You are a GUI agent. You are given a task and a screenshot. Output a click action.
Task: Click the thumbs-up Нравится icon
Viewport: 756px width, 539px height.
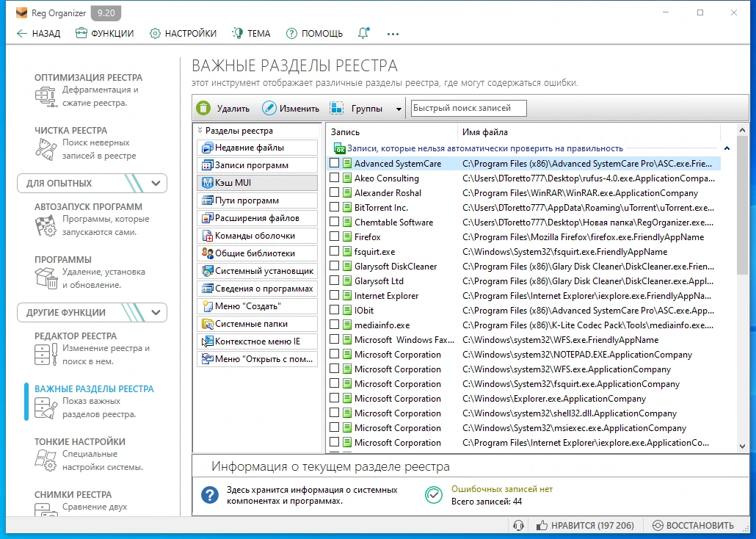pyautogui.click(x=542, y=526)
